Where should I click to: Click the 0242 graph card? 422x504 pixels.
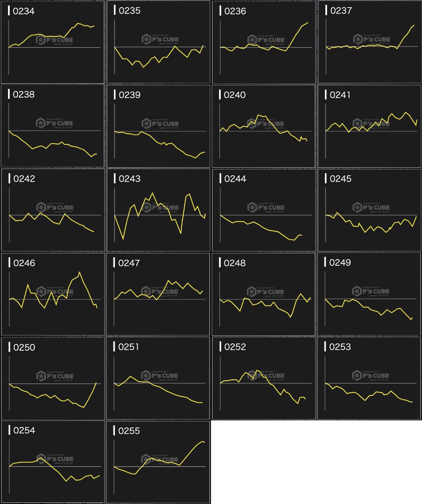click(52, 210)
